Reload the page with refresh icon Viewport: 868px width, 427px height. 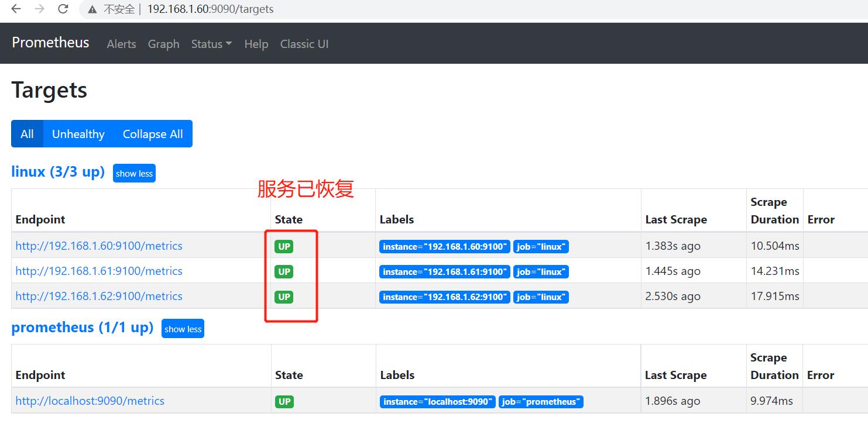click(x=63, y=9)
